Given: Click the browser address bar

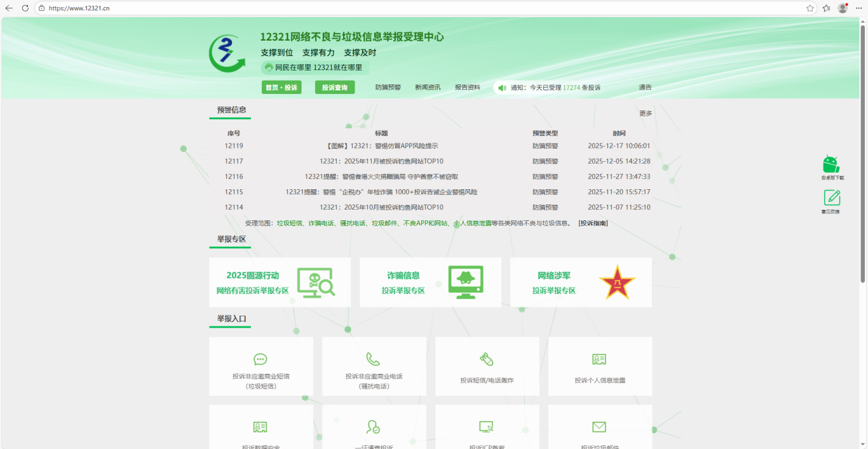Looking at the screenshot, I should (x=419, y=8).
